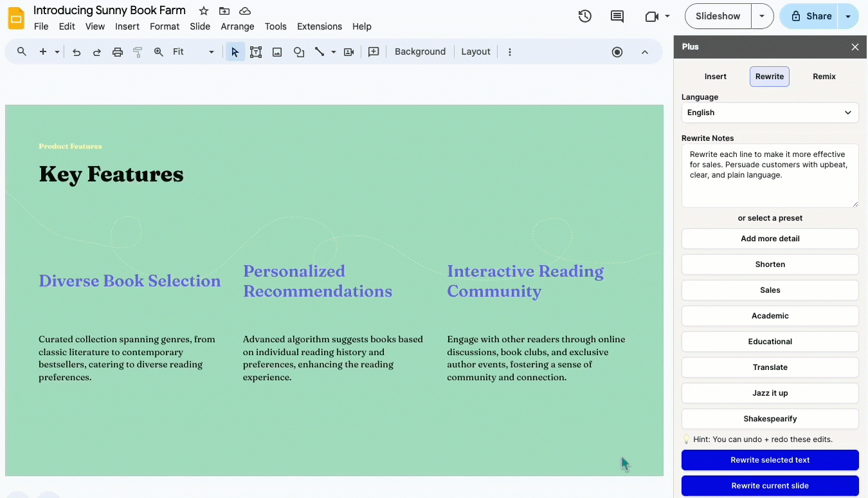Screen dimensions: 868x498
Task: Open the Shape tool
Action: [x=299, y=52]
